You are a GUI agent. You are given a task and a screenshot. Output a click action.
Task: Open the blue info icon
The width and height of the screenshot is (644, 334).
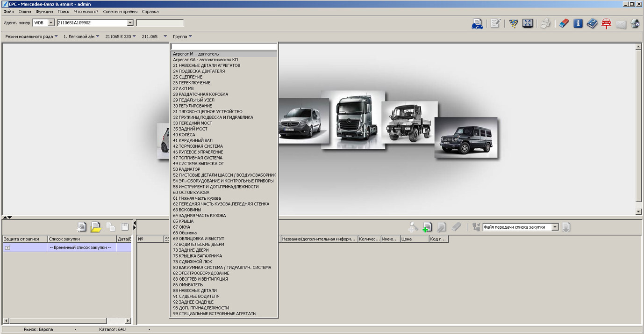(578, 23)
